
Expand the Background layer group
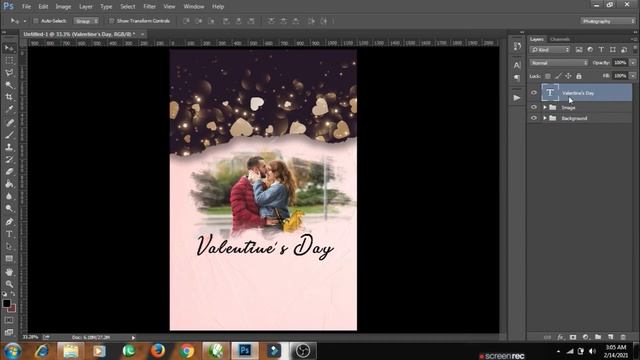(x=545, y=118)
